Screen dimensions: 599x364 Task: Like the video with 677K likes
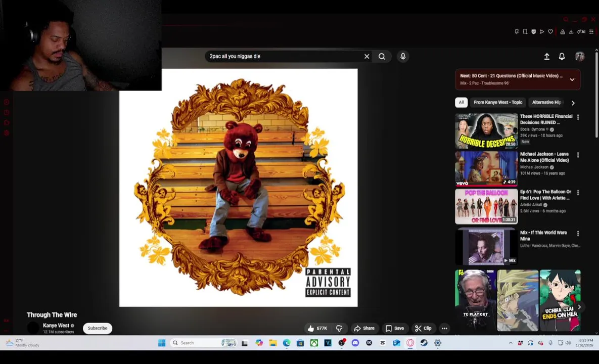click(317, 328)
